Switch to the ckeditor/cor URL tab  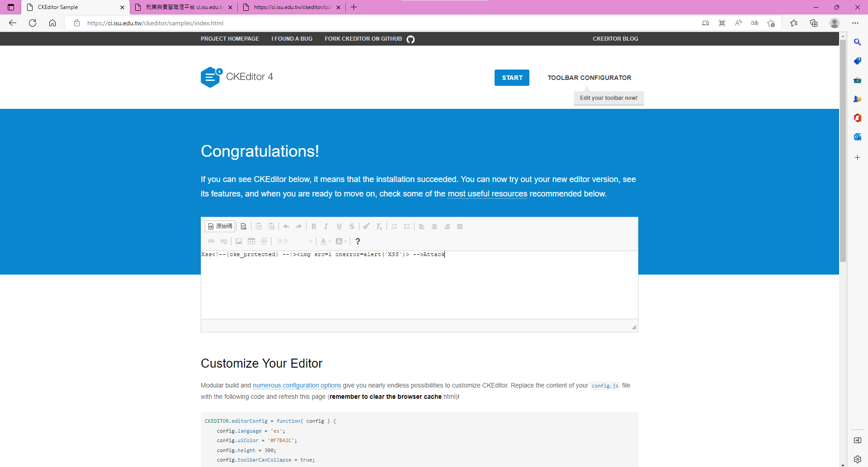coord(292,7)
